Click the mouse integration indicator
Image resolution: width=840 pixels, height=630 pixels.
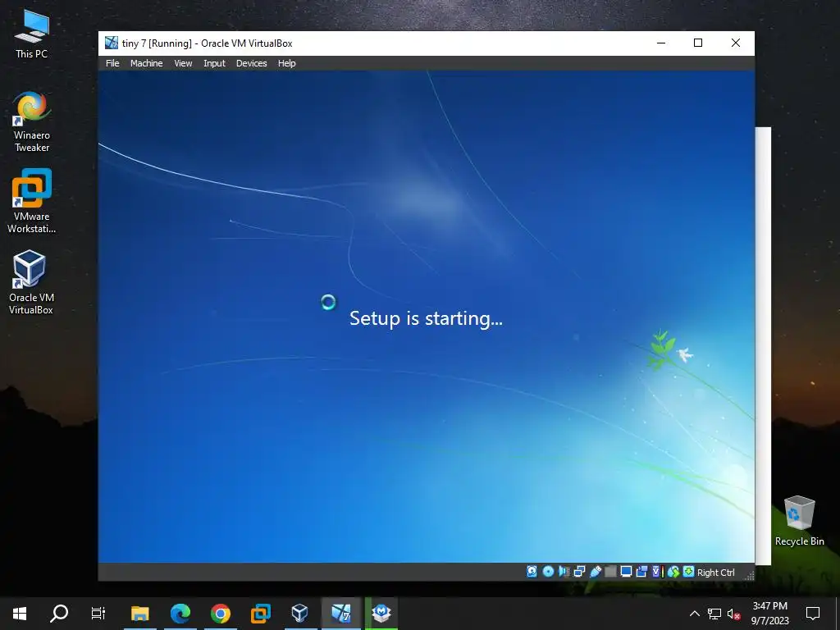[x=673, y=572]
